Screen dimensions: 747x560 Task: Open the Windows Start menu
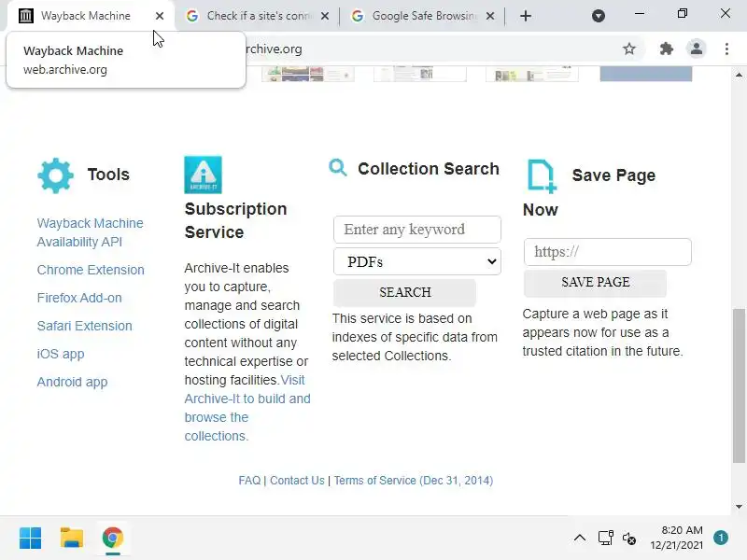pyautogui.click(x=31, y=539)
